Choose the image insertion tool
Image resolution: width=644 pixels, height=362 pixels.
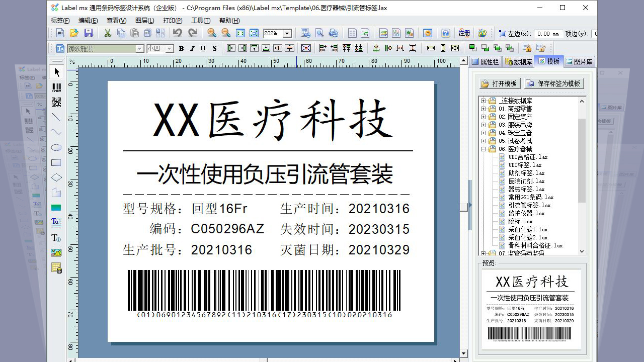pos(56,252)
